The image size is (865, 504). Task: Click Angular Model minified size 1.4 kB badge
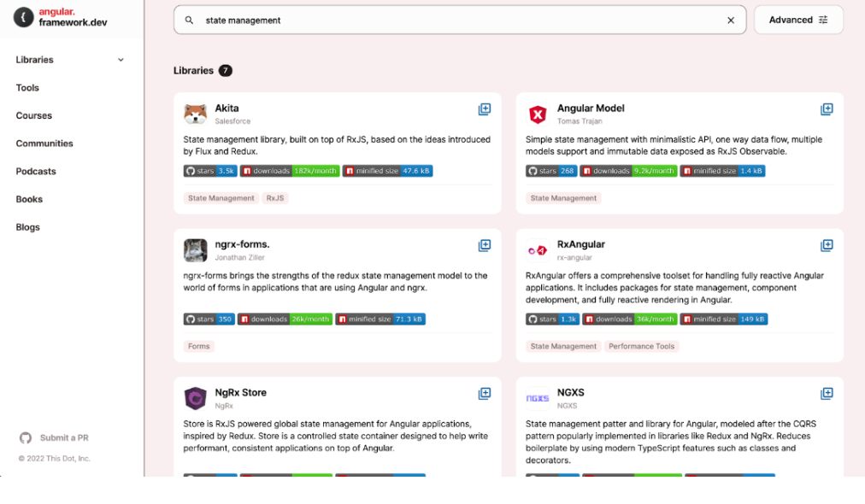point(722,171)
